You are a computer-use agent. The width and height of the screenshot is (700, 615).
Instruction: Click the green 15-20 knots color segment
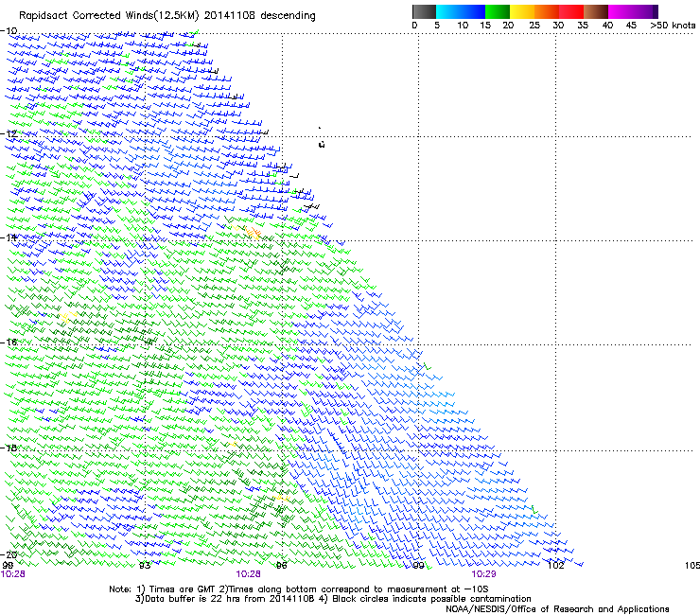498,11
